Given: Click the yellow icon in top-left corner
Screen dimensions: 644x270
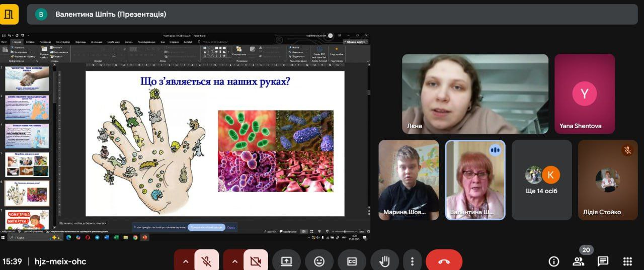Looking at the screenshot, I should point(9,14).
